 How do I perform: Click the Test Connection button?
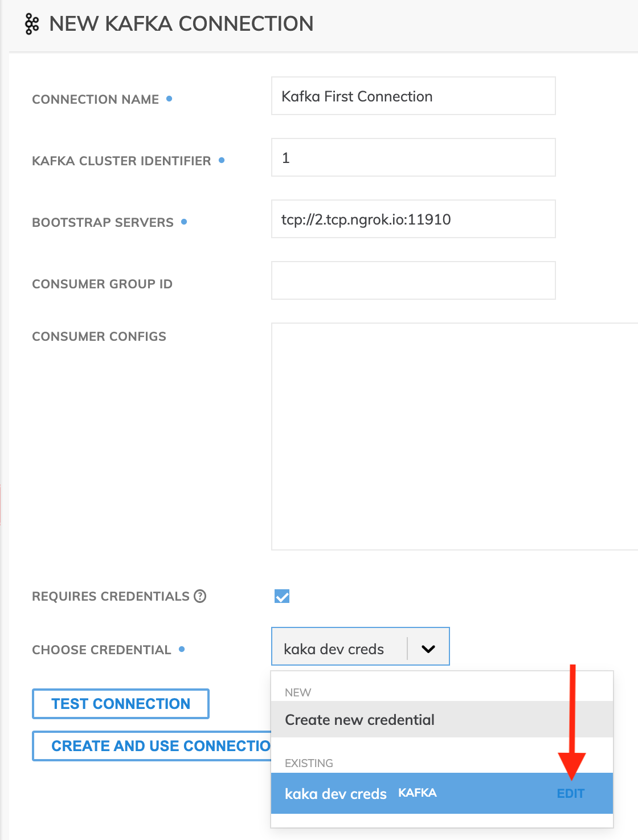point(121,704)
